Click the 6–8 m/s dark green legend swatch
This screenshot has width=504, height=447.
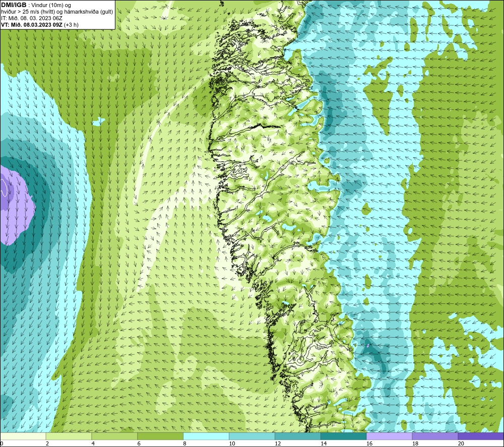(160, 436)
